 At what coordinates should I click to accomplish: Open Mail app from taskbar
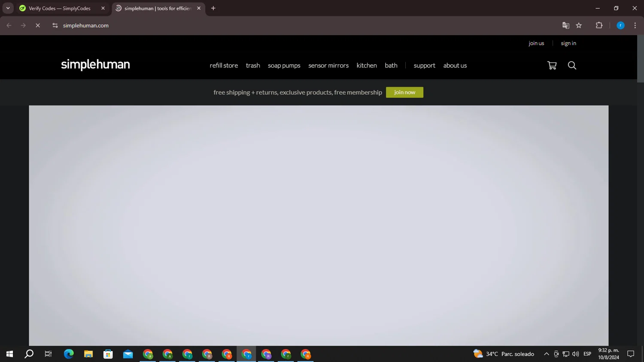128,354
